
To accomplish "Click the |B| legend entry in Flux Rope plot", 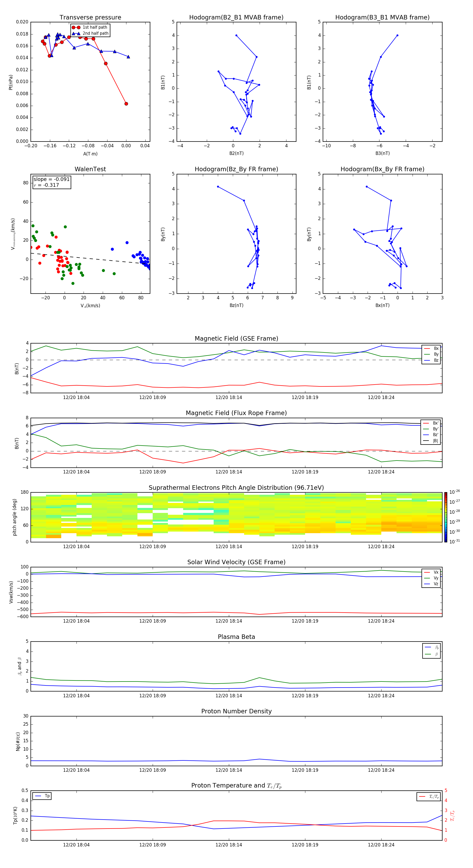I will 431,441.
